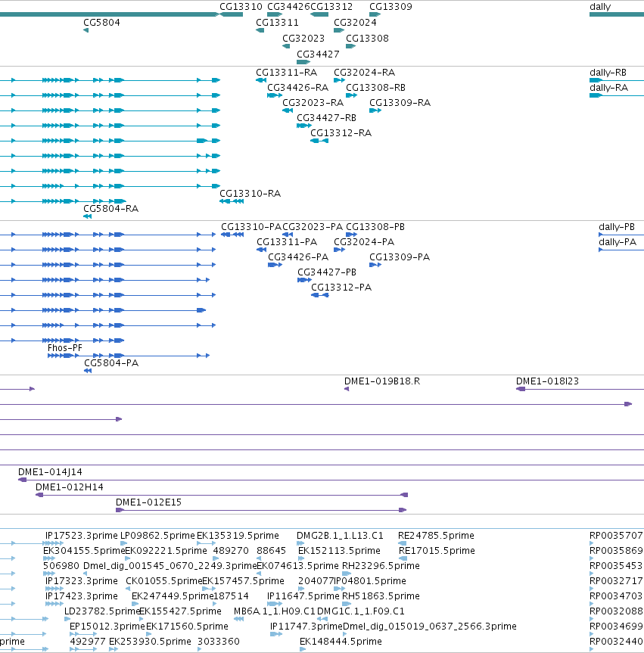The width and height of the screenshot is (644, 653).
Task: Click the LD23782.5prime EST label
Action: pos(101,611)
